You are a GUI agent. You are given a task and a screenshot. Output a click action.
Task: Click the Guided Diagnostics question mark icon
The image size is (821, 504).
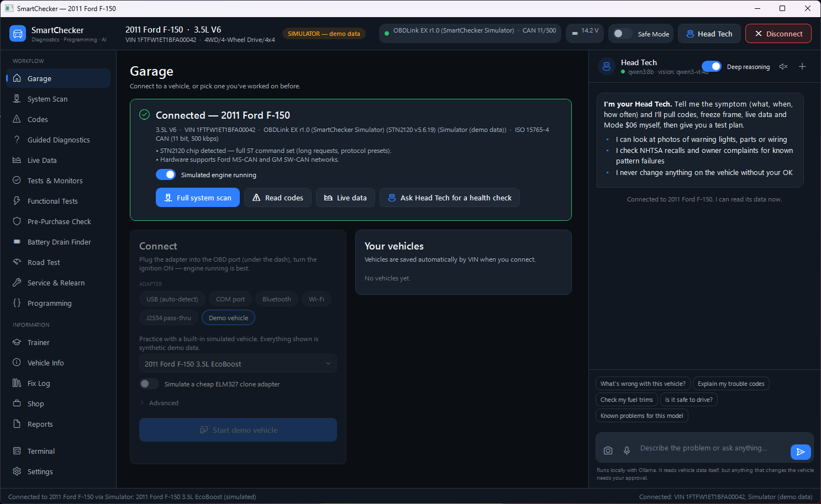pyautogui.click(x=17, y=140)
